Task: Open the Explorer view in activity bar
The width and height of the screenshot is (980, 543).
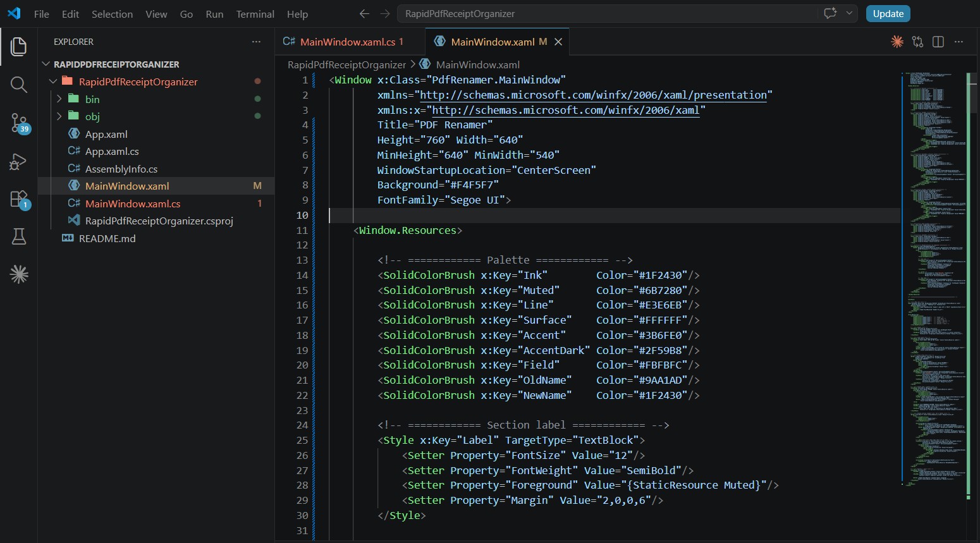Action: 19,46
